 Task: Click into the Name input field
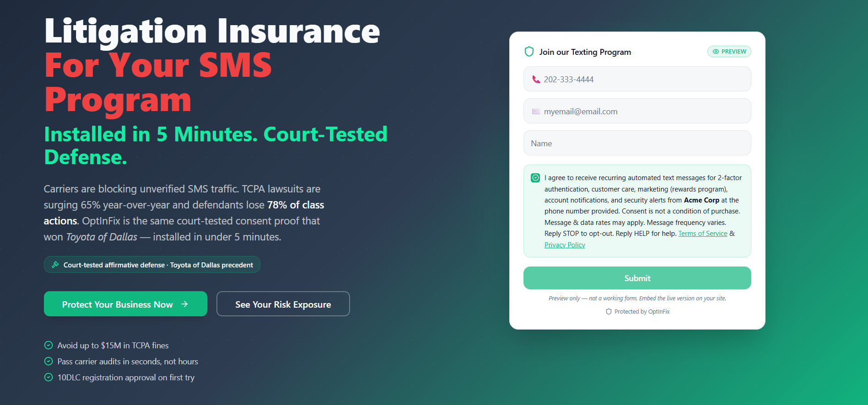pos(637,144)
